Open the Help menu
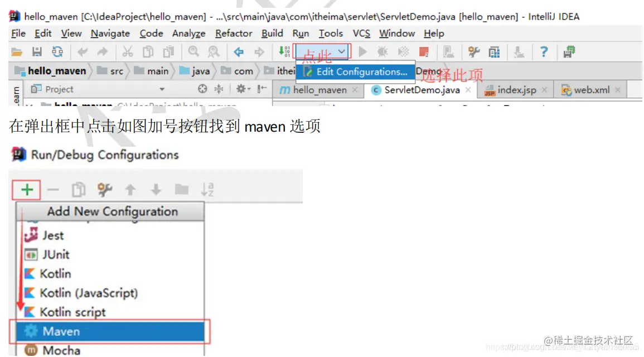 (434, 33)
